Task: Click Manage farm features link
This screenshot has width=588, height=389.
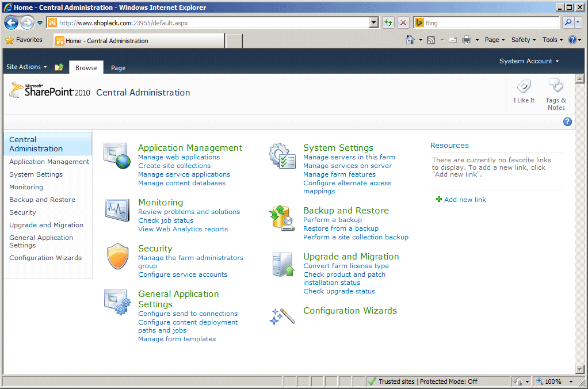Action: (339, 174)
